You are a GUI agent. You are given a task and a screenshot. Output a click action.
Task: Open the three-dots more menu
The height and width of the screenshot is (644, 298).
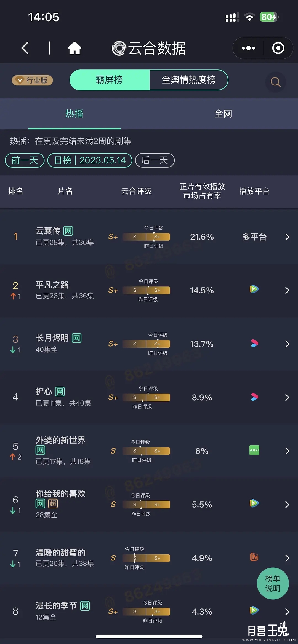(x=248, y=48)
